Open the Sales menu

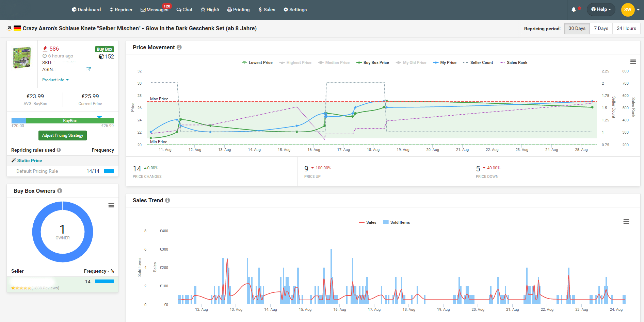click(x=267, y=10)
